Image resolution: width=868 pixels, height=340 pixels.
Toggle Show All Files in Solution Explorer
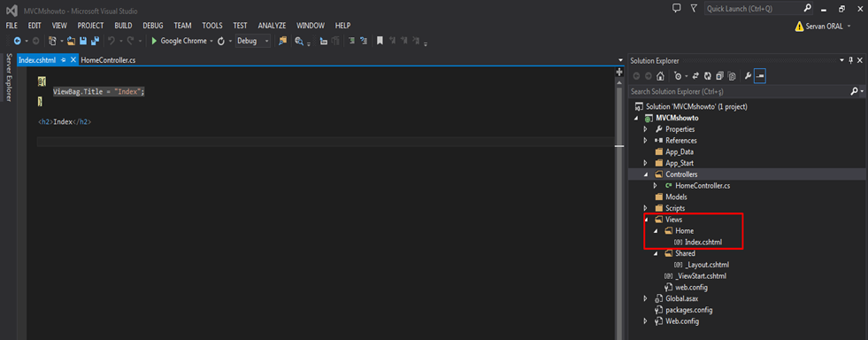732,76
